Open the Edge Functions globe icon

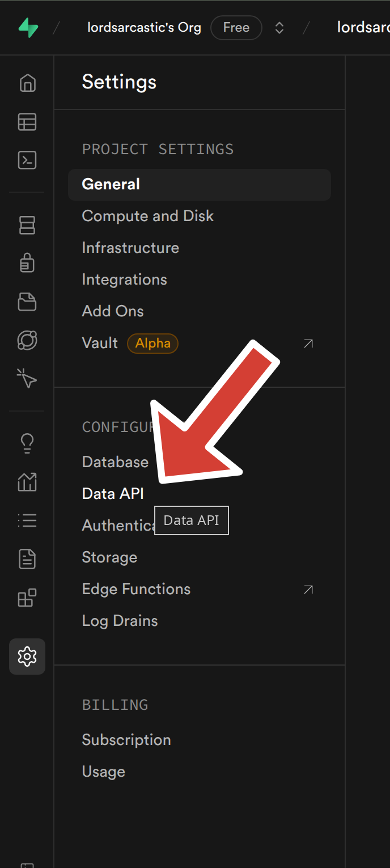[x=27, y=341]
